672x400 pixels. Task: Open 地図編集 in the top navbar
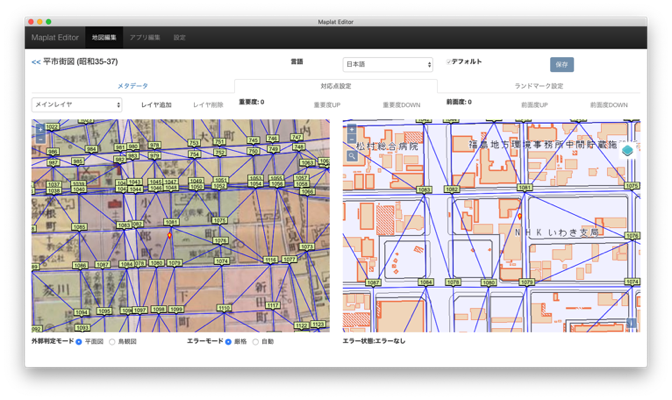[x=104, y=38]
